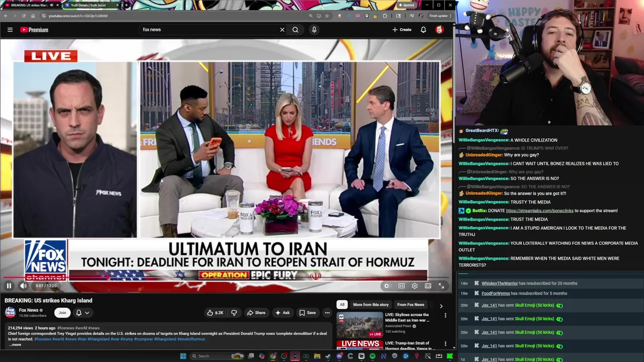
Task: Enter fullscreen on the video
Action: click(x=441, y=286)
